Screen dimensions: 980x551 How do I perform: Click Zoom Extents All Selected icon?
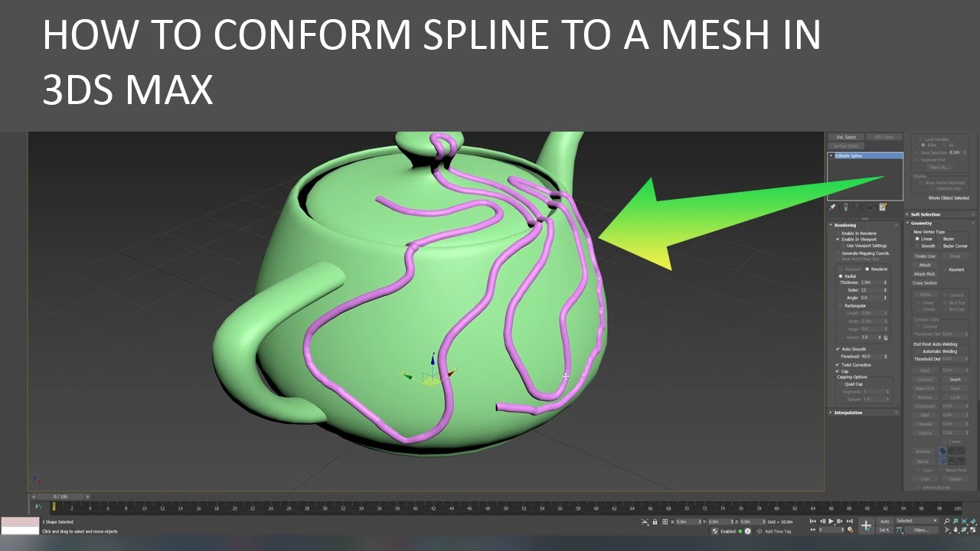pyautogui.click(x=964, y=521)
